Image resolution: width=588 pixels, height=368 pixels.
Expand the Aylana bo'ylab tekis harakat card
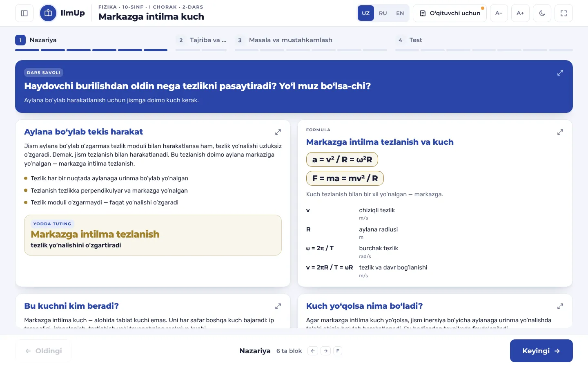click(x=278, y=132)
